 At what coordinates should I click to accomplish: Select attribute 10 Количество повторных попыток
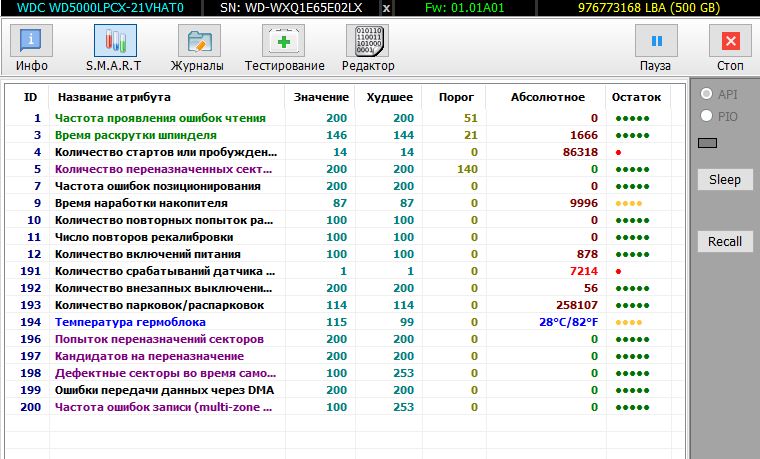pos(345,220)
